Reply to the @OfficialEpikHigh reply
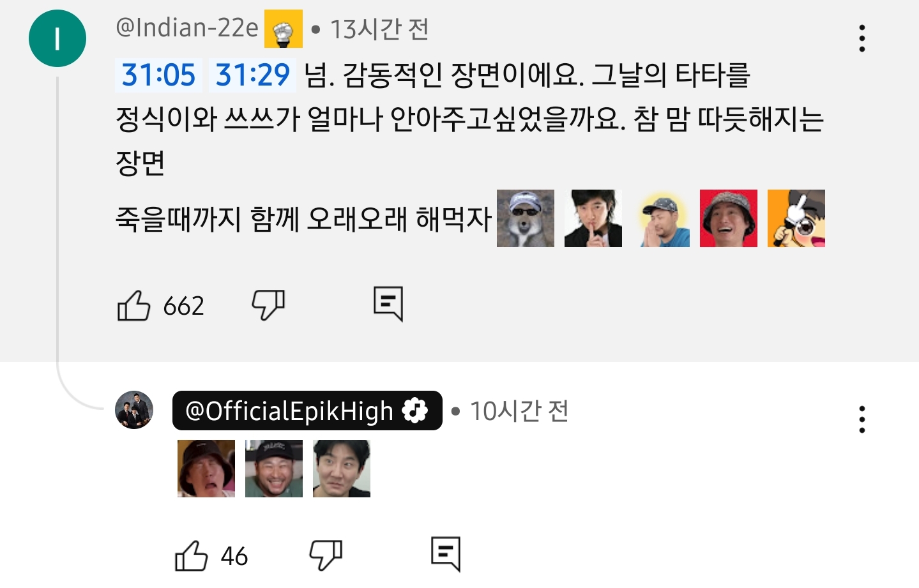Image resolution: width=919 pixels, height=588 pixels. [446, 554]
